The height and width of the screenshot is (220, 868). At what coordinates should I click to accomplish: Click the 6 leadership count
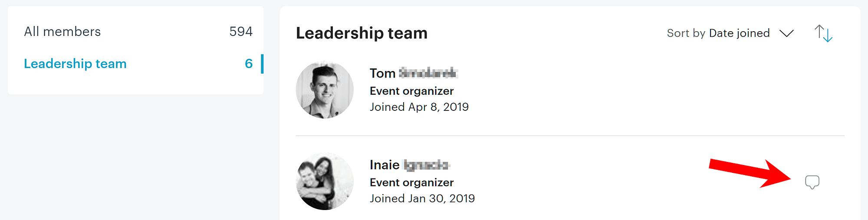pos(249,64)
